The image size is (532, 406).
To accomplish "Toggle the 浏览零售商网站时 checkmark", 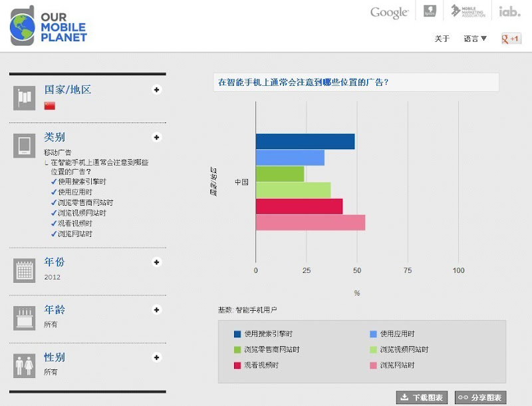I will tap(54, 202).
